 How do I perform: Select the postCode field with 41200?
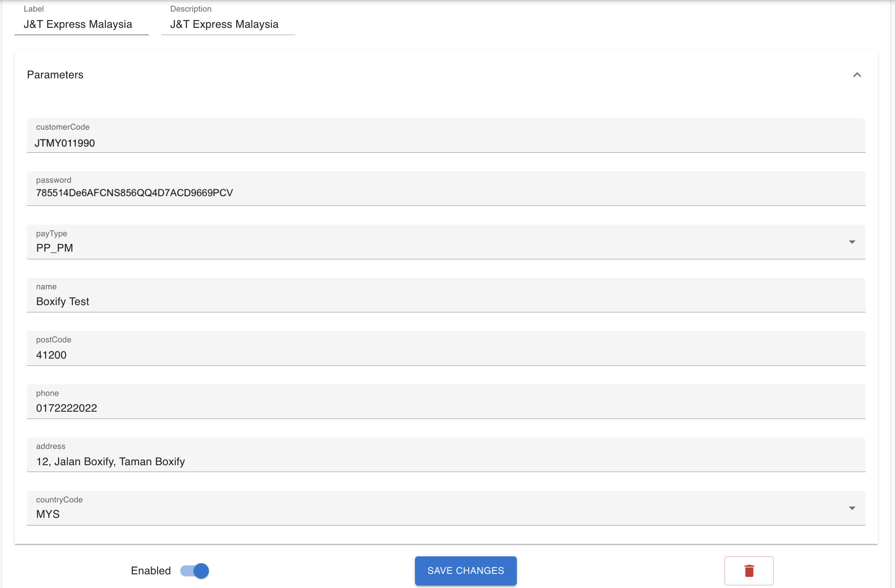click(x=445, y=355)
